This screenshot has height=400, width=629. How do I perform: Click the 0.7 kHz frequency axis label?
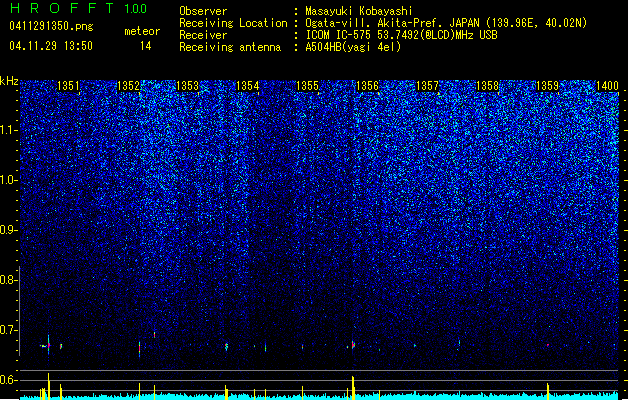point(8,330)
